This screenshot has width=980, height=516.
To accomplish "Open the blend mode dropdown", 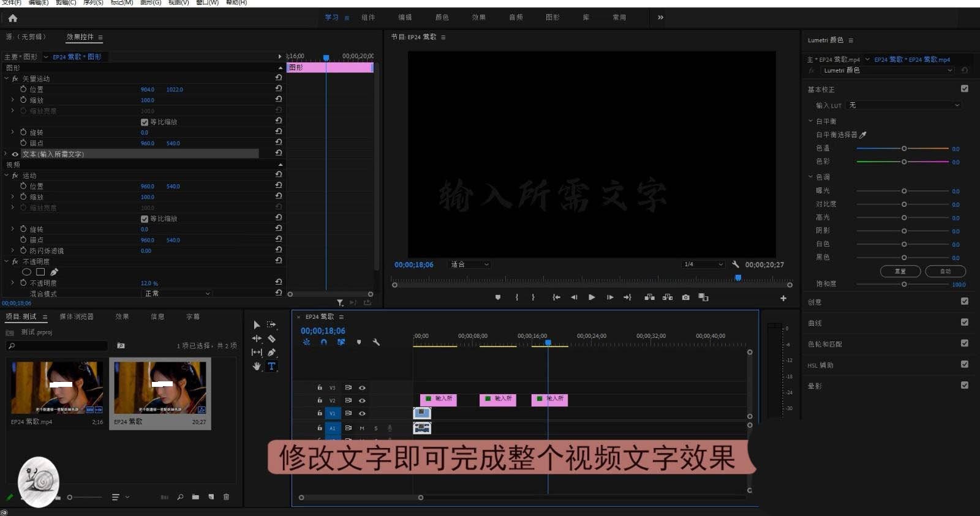I will click(178, 294).
